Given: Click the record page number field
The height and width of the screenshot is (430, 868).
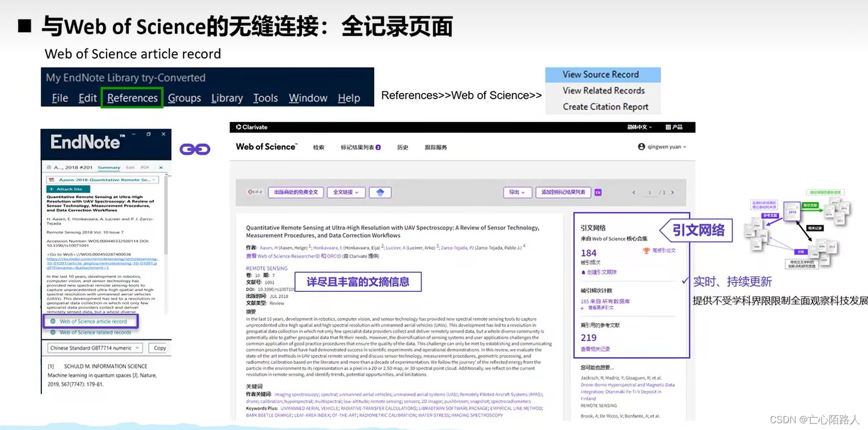Looking at the screenshot, I should click(x=649, y=193).
